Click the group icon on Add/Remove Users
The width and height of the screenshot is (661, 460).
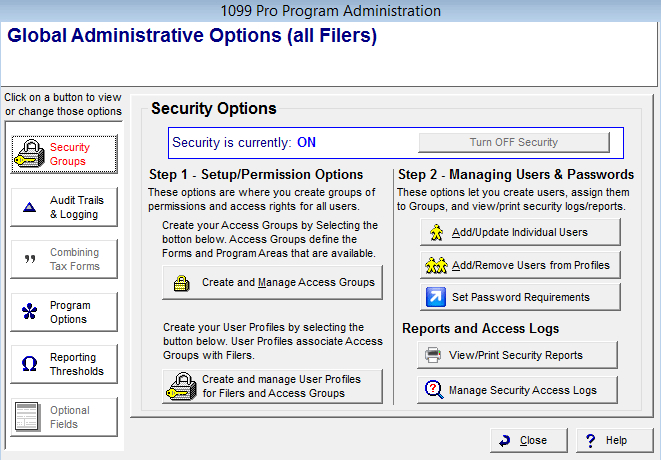436,266
